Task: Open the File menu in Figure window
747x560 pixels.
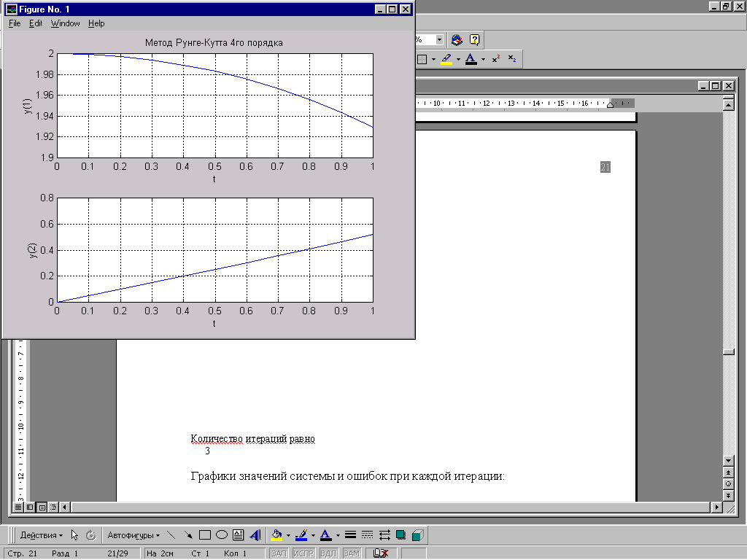Action: coord(15,23)
